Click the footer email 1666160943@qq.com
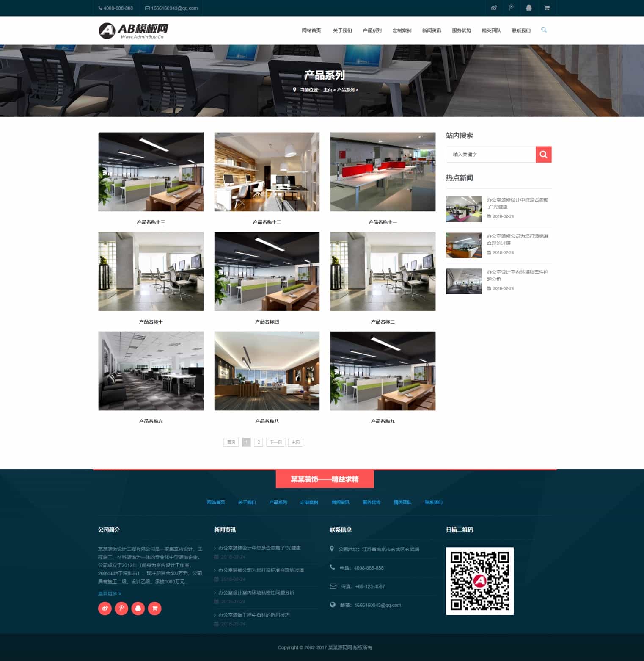644x661 pixels. (x=378, y=605)
